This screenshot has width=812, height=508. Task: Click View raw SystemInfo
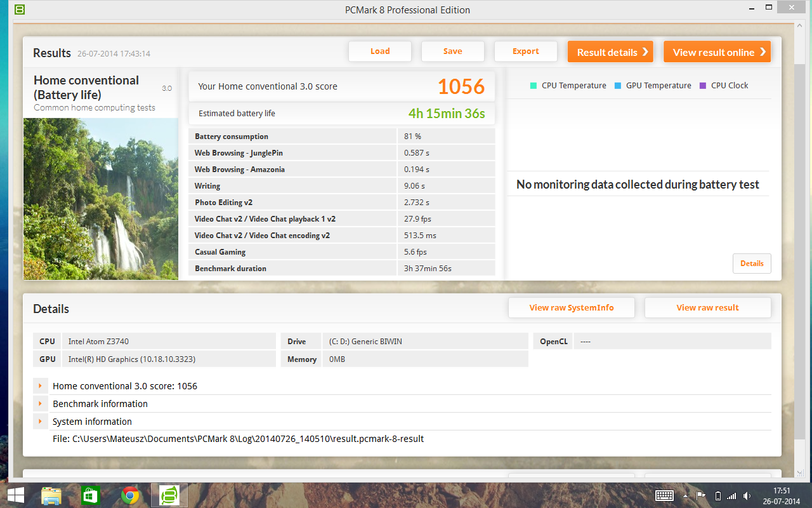(x=572, y=308)
